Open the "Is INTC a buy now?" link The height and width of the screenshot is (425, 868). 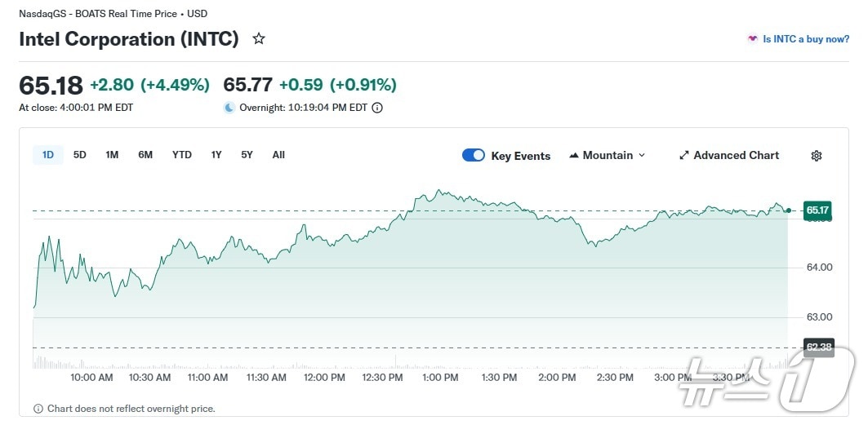tap(805, 39)
